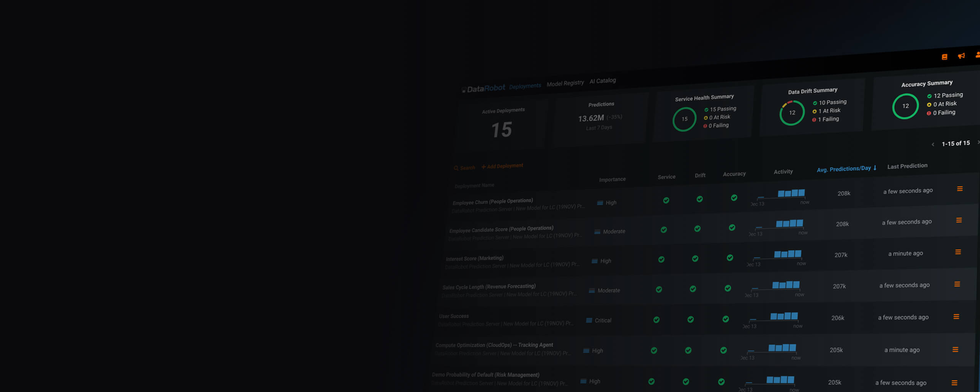Open actions menu for Compute Optimization row

[955, 350]
